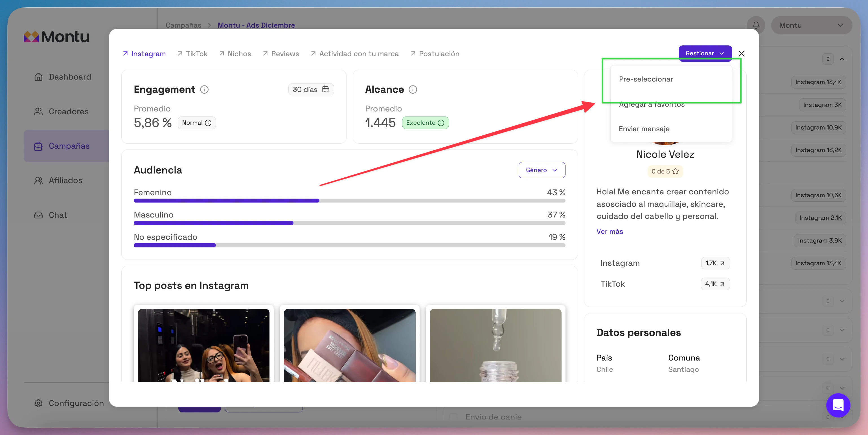Screen dimensions: 868x435
Task: Open TikTok 4,1K external link
Action: 715,284
